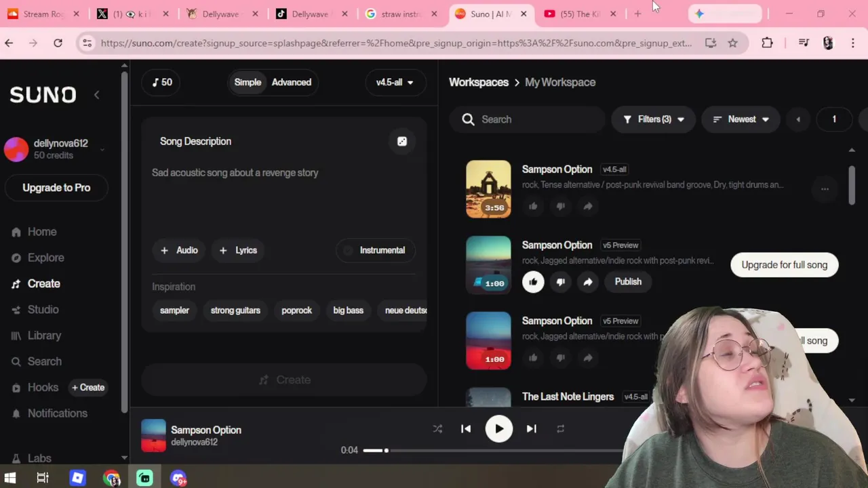Click Publish on Sampson Option song
Image resolution: width=868 pixels, height=488 pixels.
(x=628, y=282)
